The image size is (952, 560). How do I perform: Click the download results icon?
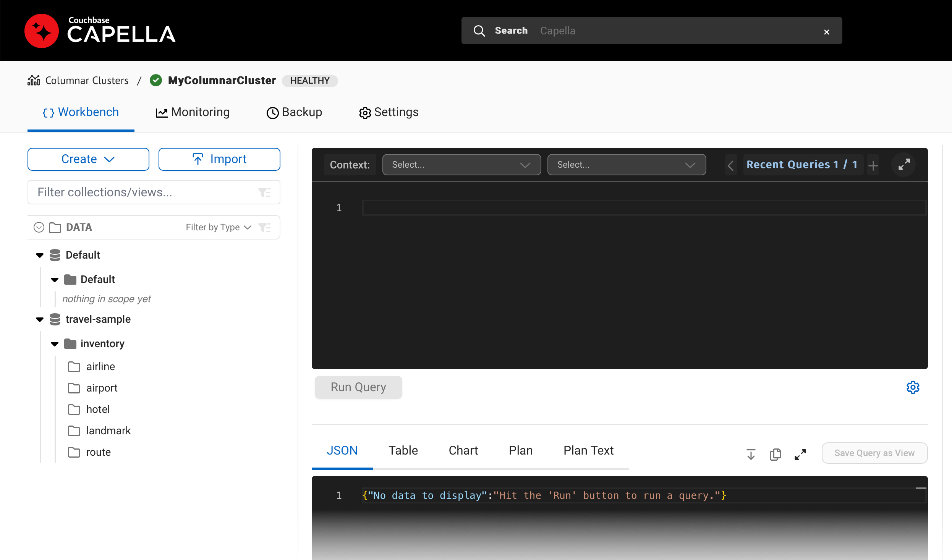coord(751,453)
